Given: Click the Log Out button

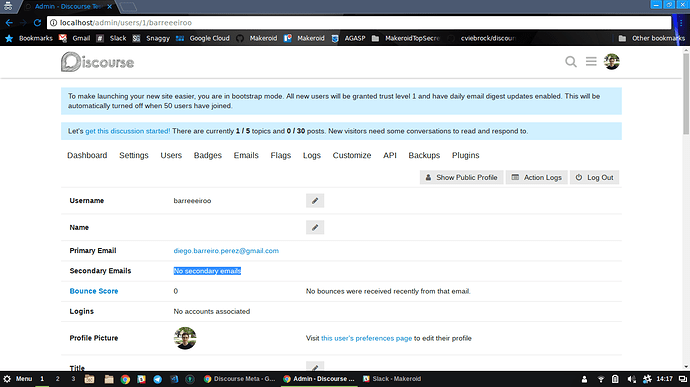Looking at the screenshot, I should click(x=595, y=177).
